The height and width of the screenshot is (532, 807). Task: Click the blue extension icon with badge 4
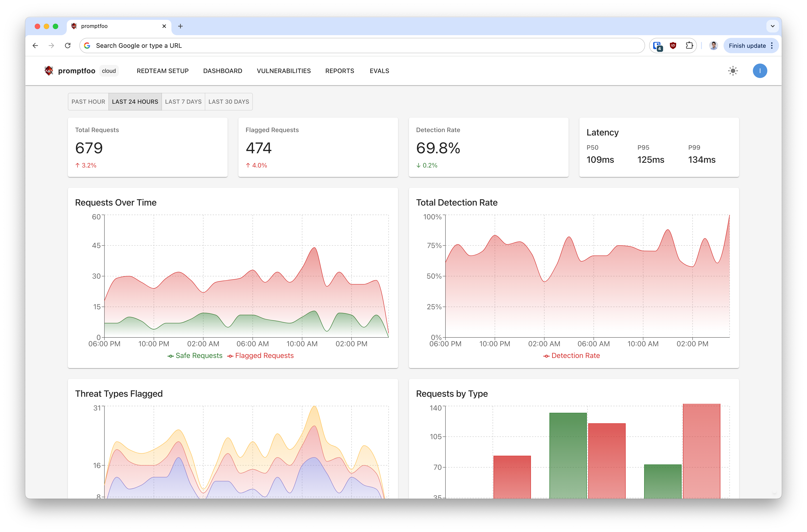coord(657,46)
